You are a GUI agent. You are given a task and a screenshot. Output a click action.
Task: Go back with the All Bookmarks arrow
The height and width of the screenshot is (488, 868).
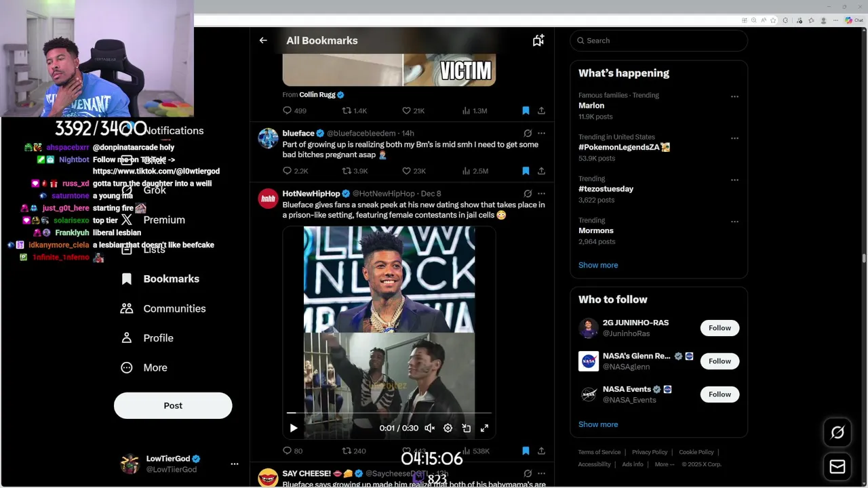pos(263,41)
